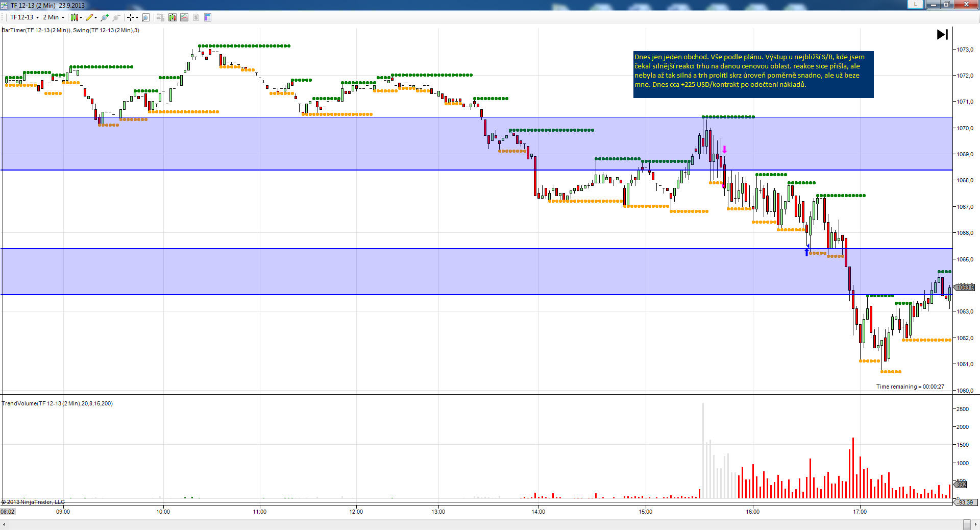
Task: Expand the chart style dropdown arrow
Action: tap(81, 17)
